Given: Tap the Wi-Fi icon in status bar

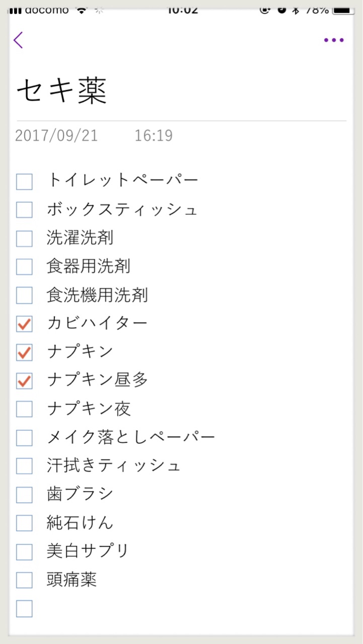Looking at the screenshot, I should coord(81,10).
